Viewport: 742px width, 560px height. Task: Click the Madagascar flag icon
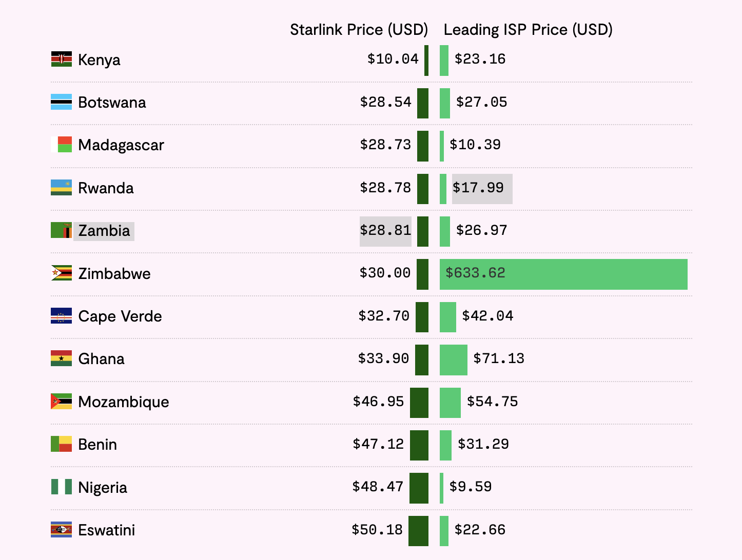61,145
